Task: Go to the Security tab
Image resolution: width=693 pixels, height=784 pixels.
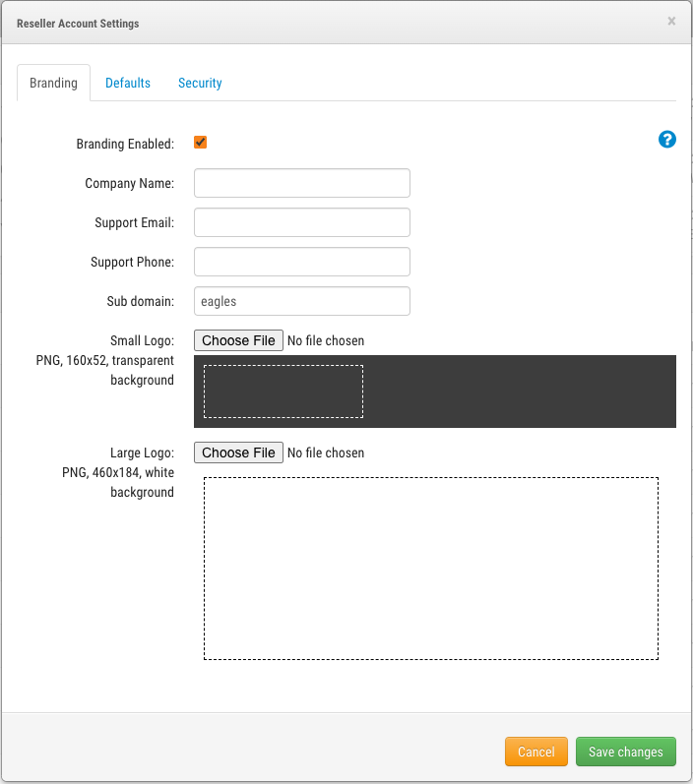Action: [200, 83]
